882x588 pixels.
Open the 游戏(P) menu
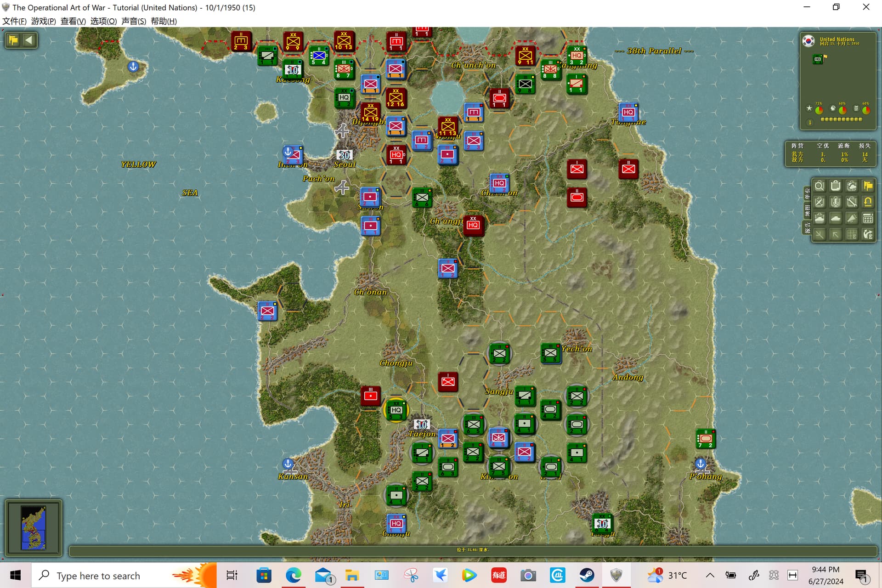(44, 21)
